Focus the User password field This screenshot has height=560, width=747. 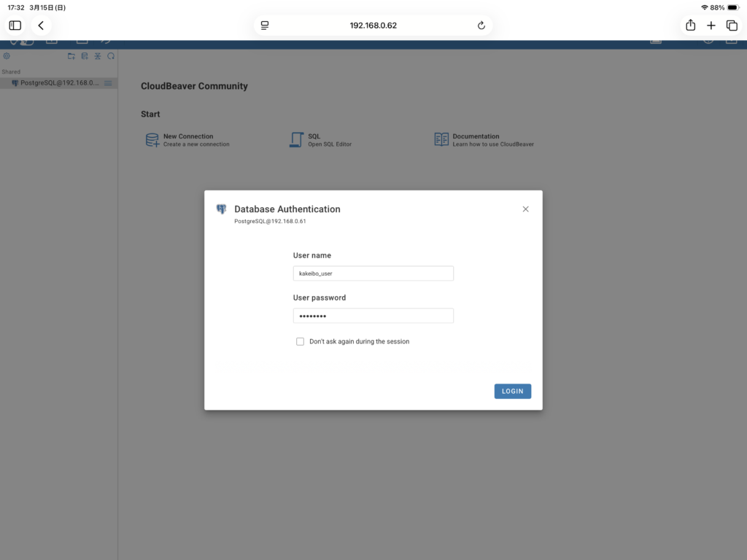(373, 316)
